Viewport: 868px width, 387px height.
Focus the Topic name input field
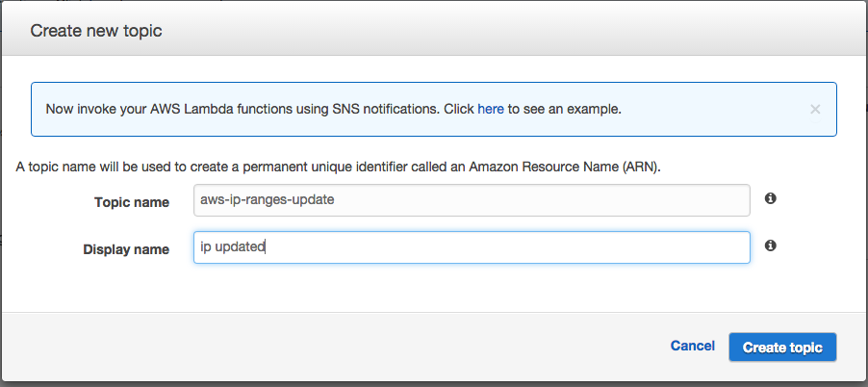(471, 201)
